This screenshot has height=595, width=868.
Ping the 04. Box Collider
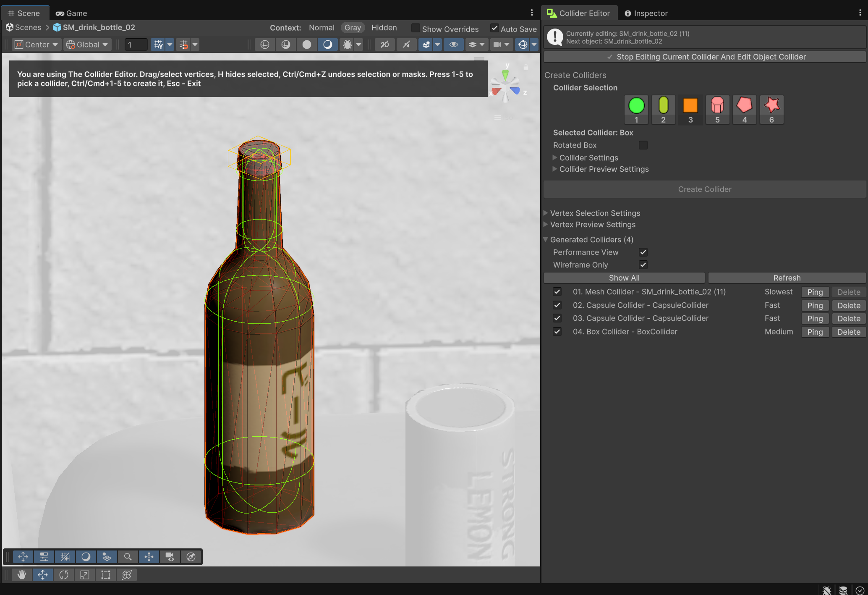(815, 332)
